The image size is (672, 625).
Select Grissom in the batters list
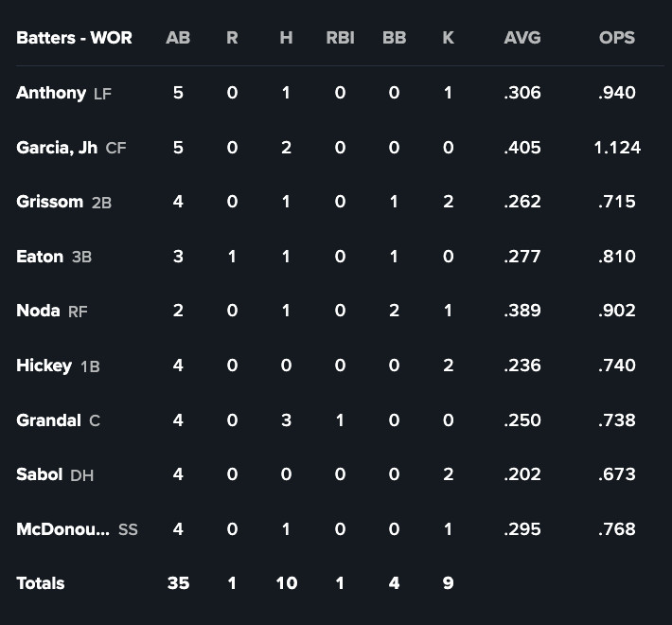coord(49,202)
